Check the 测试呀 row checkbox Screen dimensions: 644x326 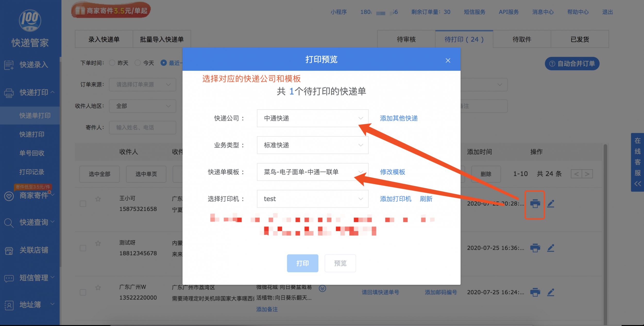click(83, 248)
